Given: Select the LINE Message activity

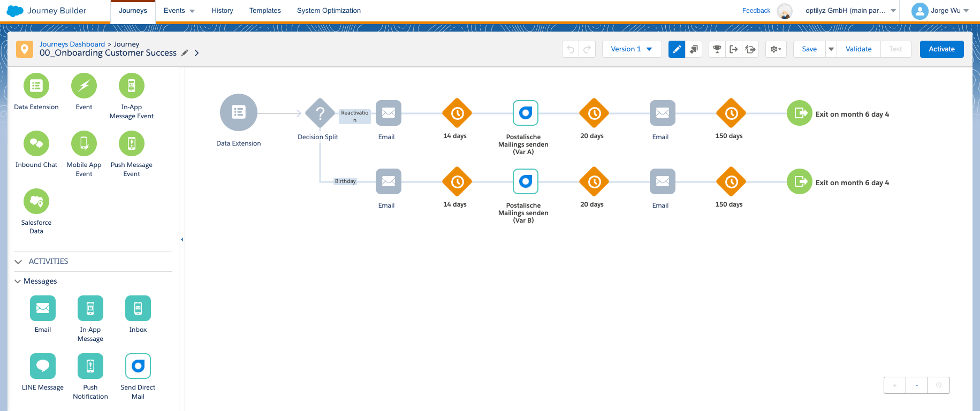Looking at the screenshot, I should 43,366.
